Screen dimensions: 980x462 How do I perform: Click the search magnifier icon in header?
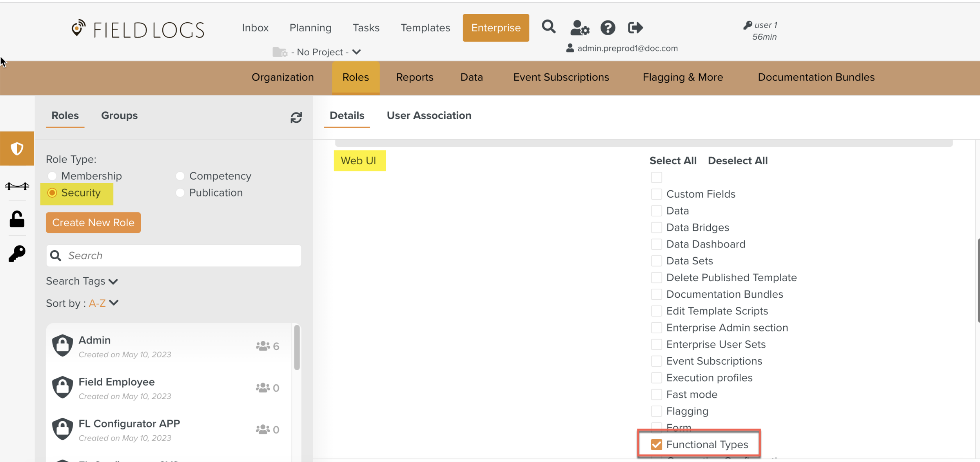pyautogui.click(x=548, y=27)
